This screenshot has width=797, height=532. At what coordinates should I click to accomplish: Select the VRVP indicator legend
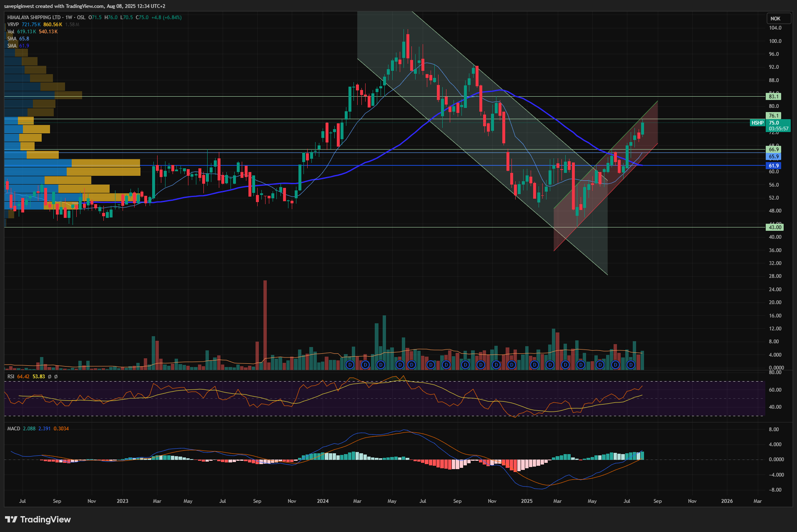(13, 25)
